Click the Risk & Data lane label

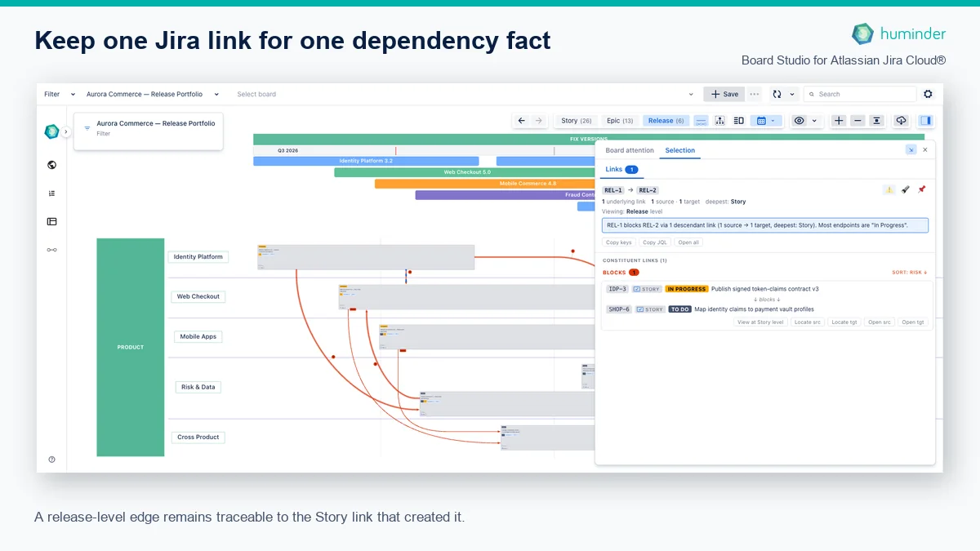198,387
